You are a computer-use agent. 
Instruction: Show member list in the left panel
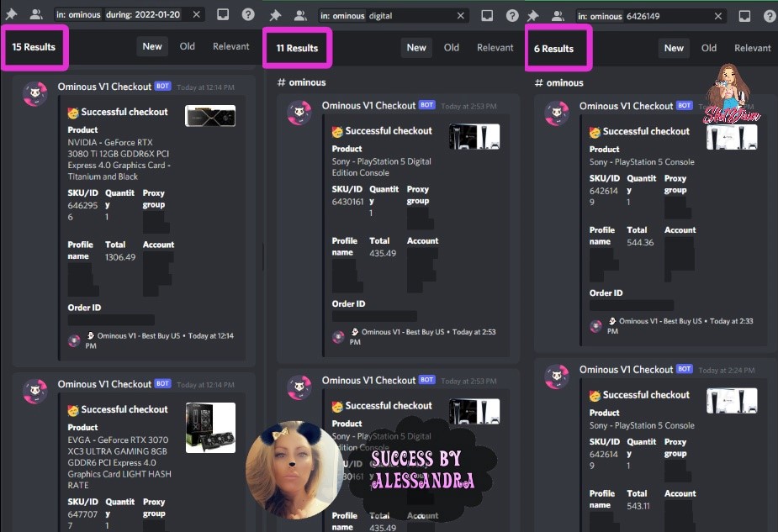click(35, 14)
